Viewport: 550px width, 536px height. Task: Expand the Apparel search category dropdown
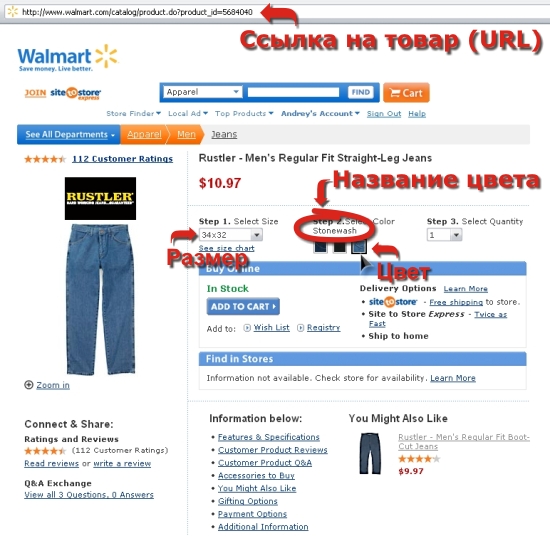click(x=203, y=92)
